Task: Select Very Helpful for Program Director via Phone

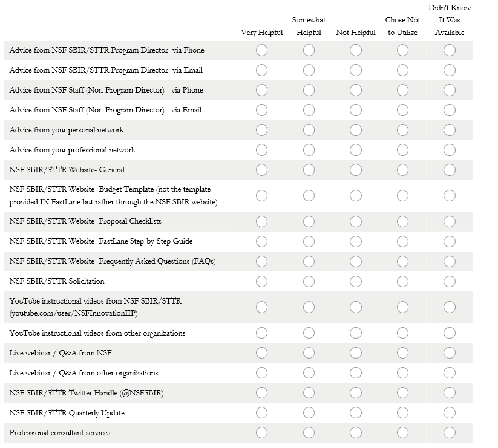Action: (261, 51)
